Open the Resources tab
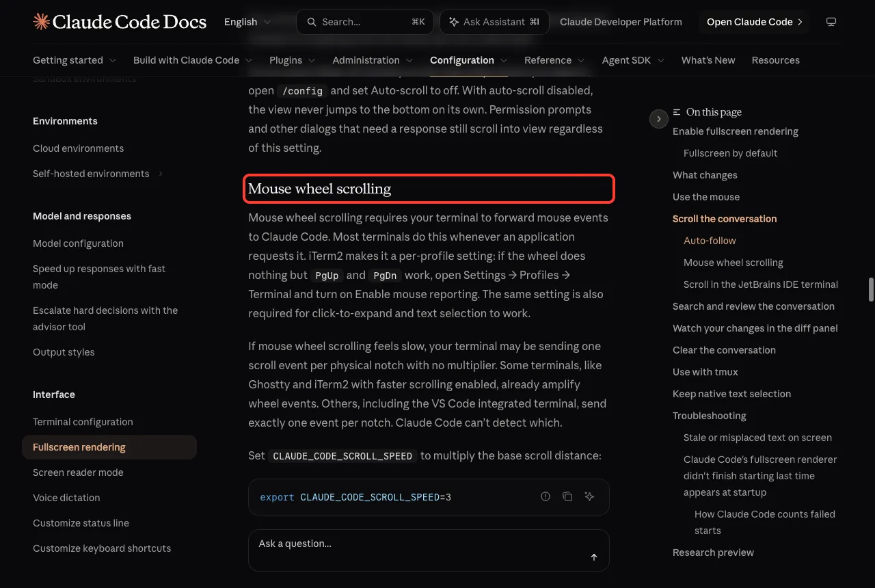Image resolution: width=875 pixels, height=588 pixels. (775, 60)
